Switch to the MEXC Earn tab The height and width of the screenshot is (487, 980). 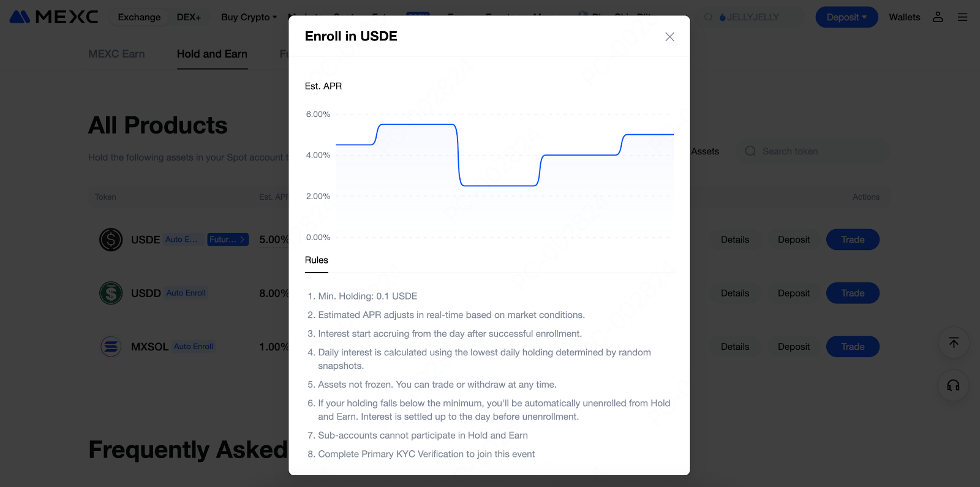tap(116, 54)
